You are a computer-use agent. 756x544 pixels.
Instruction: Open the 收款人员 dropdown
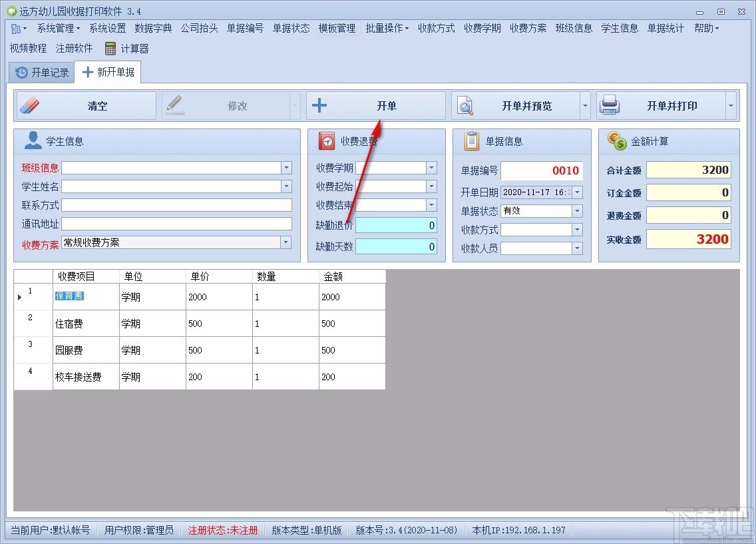(577, 248)
